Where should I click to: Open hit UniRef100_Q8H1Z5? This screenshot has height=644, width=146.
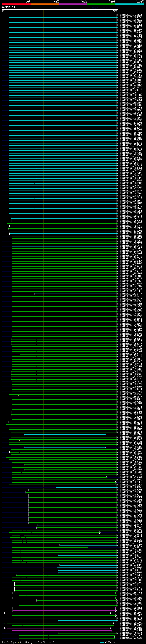click(x=131, y=20)
